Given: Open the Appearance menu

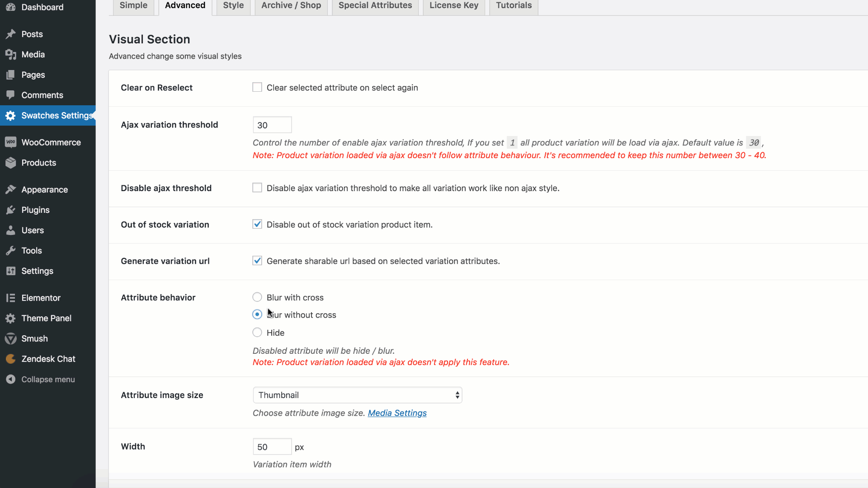Looking at the screenshot, I should click(45, 189).
